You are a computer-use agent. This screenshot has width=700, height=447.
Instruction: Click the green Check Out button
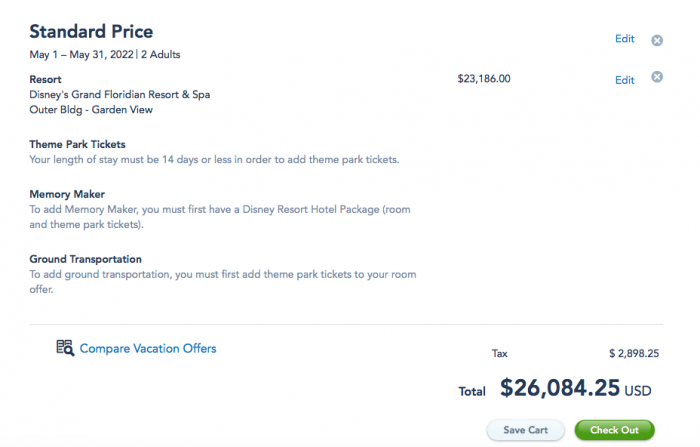[x=614, y=430]
